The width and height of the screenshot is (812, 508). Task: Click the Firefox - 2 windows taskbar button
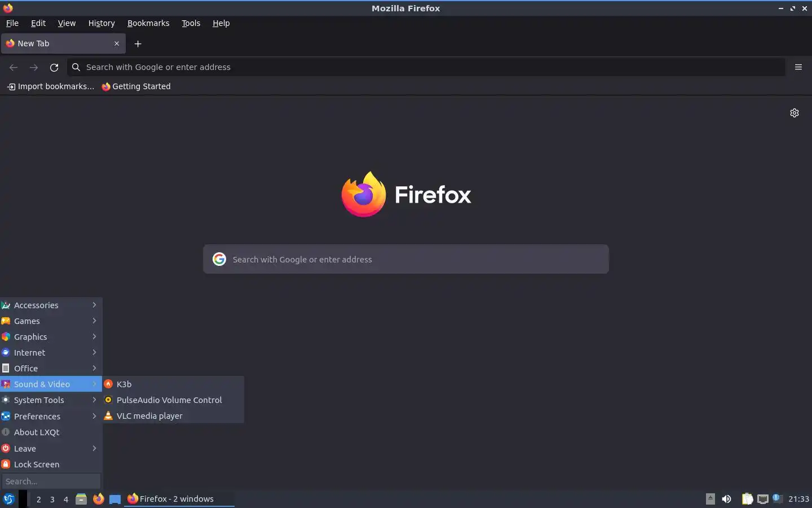click(x=179, y=499)
